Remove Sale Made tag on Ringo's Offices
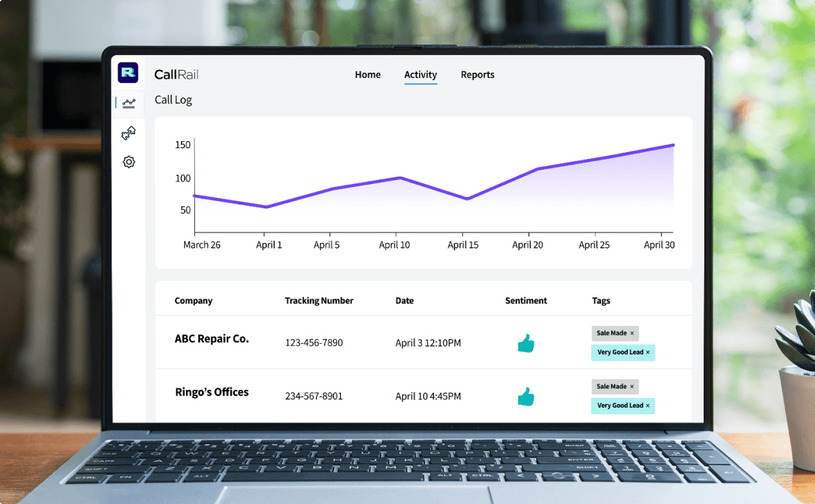The height and width of the screenshot is (504, 815). 632,386
